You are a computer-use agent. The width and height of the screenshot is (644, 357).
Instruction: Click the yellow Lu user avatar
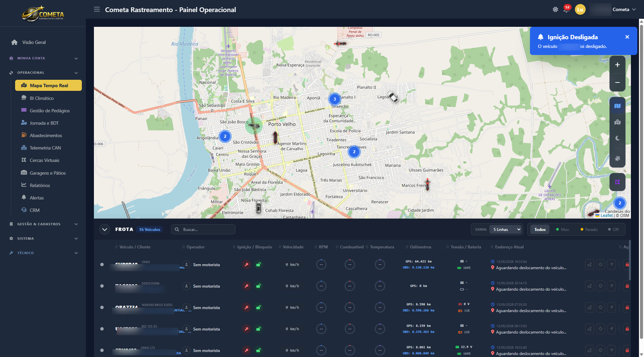click(x=580, y=9)
